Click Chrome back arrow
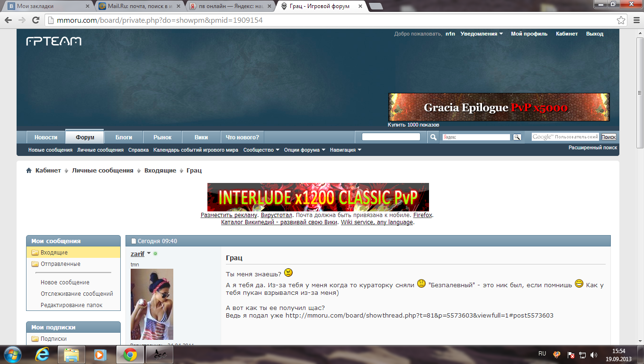 tap(8, 20)
